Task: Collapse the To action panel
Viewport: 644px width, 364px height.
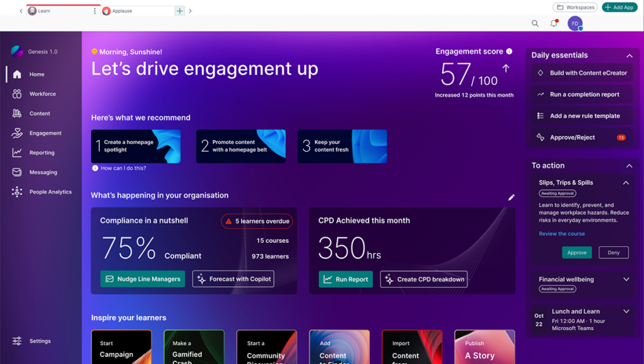Action: pyautogui.click(x=629, y=166)
